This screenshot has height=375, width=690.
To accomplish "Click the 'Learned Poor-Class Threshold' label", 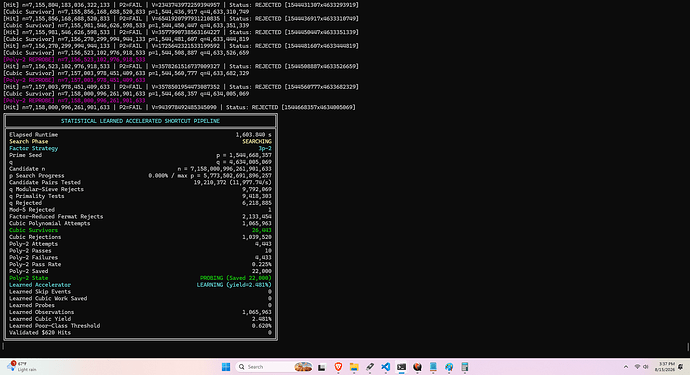I will click(x=55, y=326).
